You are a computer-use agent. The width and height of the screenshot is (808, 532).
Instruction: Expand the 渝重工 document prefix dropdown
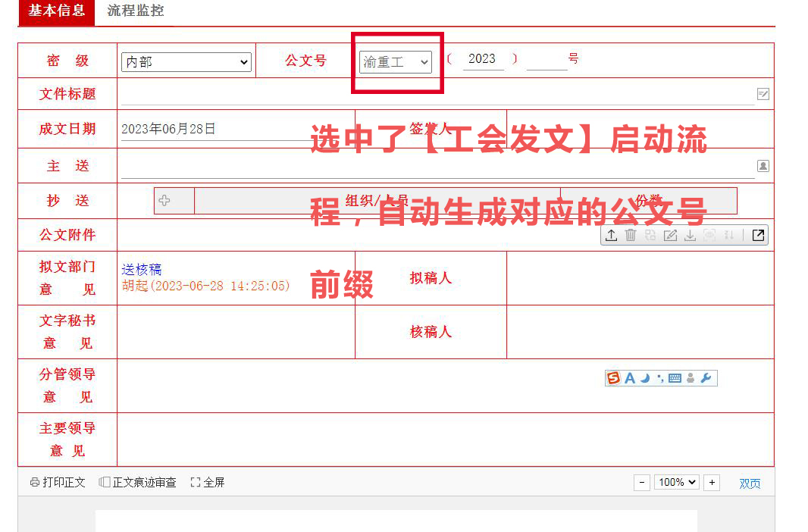point(395,62)
